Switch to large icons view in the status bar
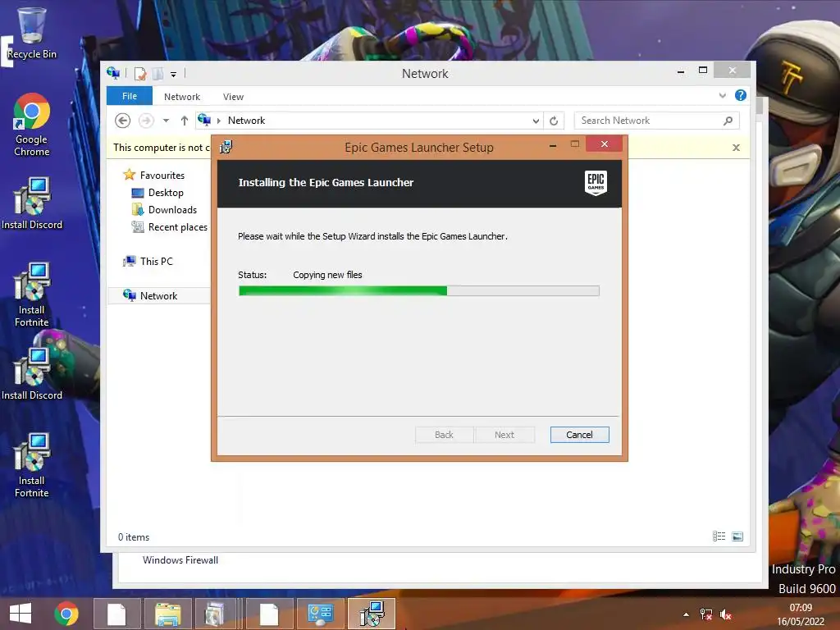Image resolution: width=840 pixels, height=630 pixels. [x=737, y=536]
